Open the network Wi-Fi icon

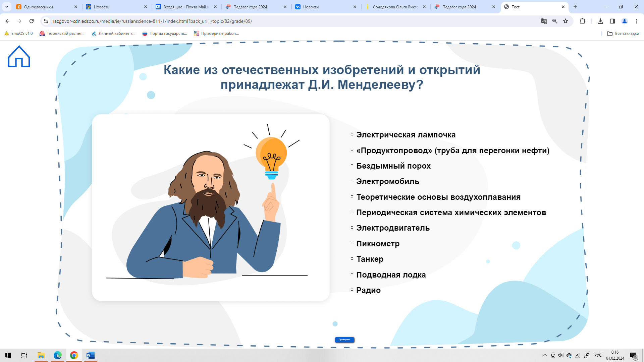(578, 355)
